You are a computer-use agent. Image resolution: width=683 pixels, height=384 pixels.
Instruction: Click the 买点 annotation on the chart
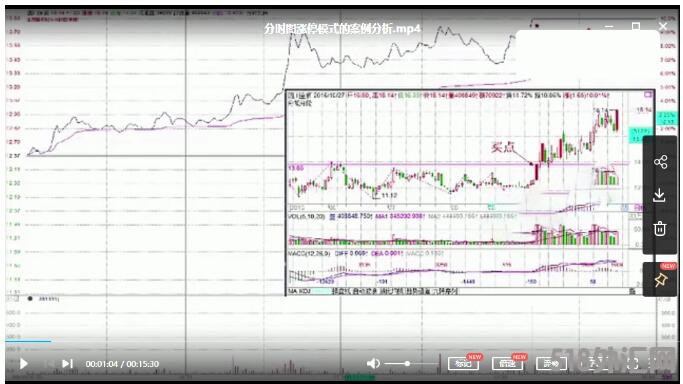click(x=503, y=147)
